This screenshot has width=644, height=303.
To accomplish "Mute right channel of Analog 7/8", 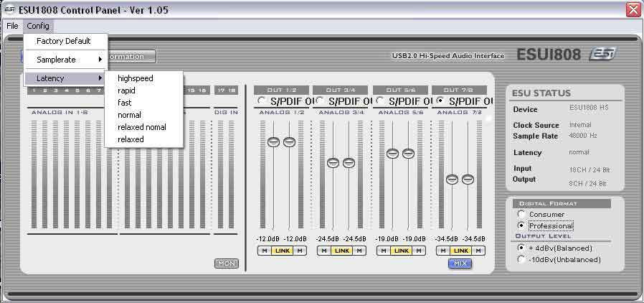I will click(x=478, y=251).
